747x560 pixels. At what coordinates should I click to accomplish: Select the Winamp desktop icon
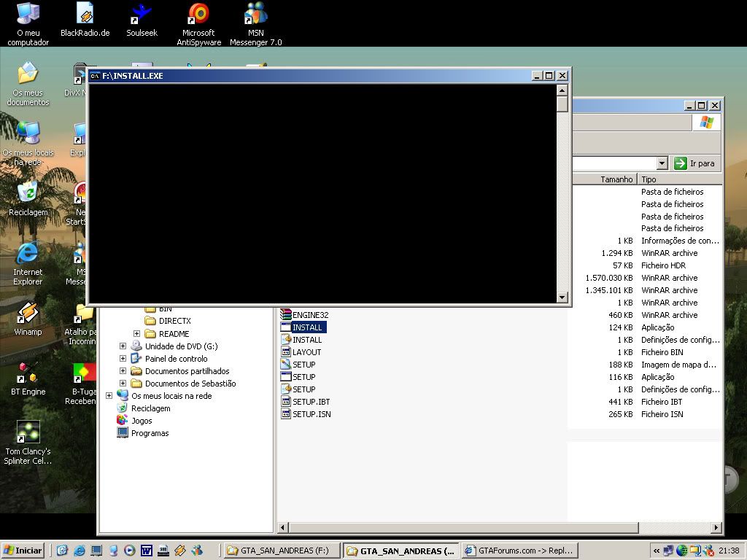pyautogui.click(x=28, y=314)
